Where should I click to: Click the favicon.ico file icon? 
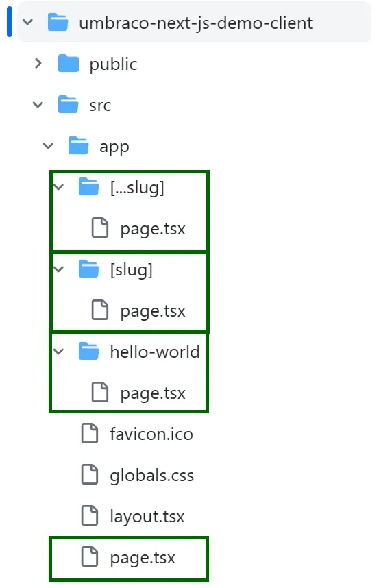pos(90,434)
